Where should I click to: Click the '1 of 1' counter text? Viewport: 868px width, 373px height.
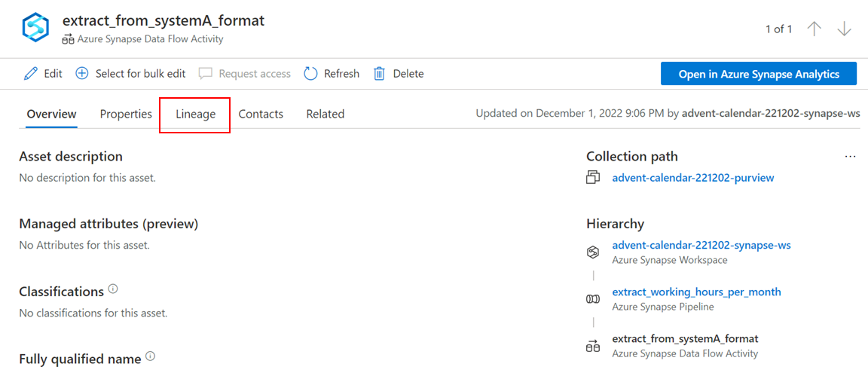779,29
